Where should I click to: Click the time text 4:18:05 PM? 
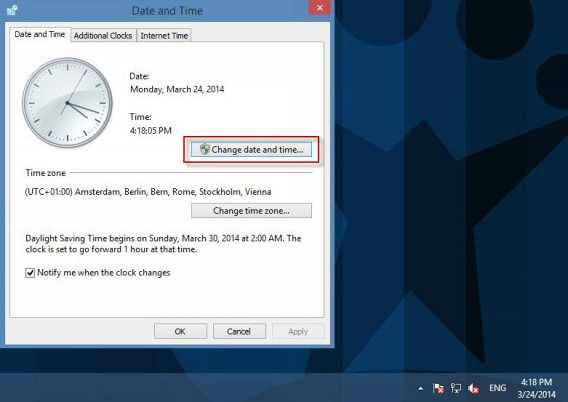coord(151,130)
